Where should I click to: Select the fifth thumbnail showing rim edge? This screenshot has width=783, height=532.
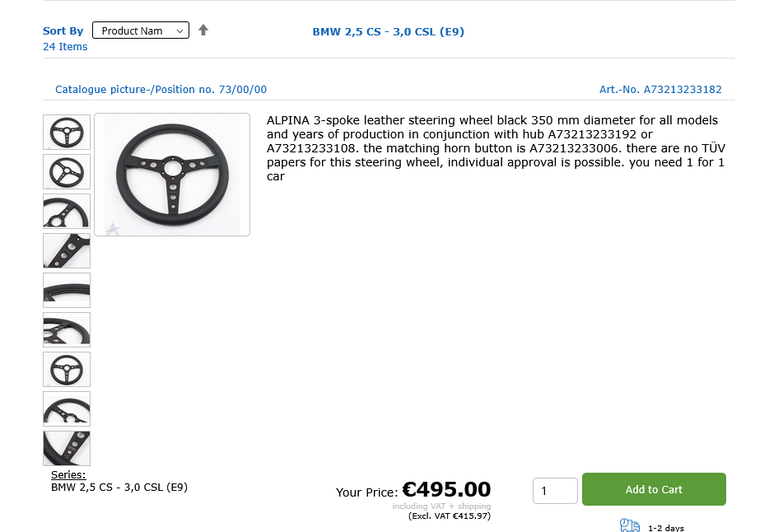coord(67,291)
